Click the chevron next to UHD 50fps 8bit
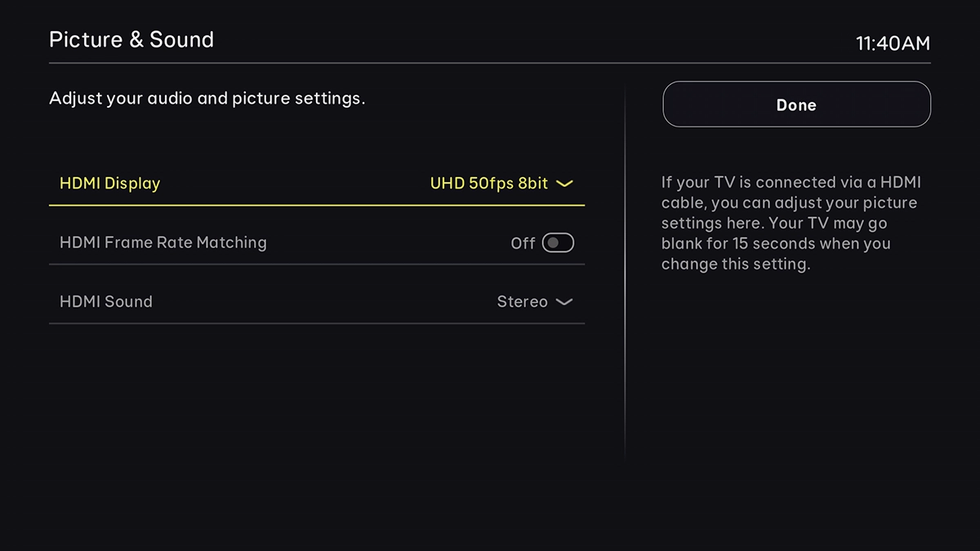Viewport: 980px width, 551px height. coord(564,184)
